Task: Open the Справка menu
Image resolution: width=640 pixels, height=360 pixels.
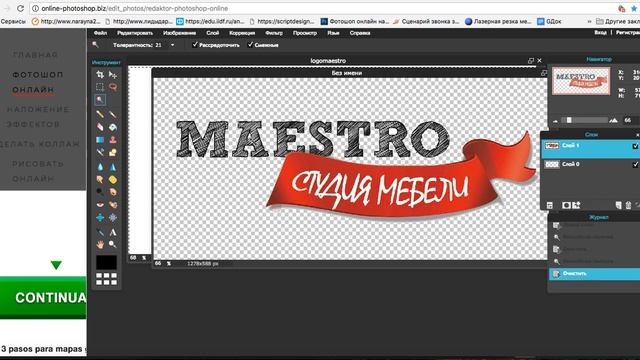Action: (x=360, y=33)
